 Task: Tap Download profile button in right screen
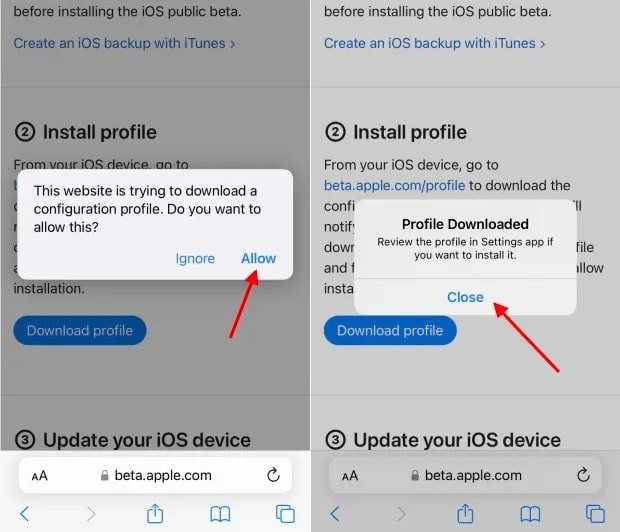click(390, 330)
